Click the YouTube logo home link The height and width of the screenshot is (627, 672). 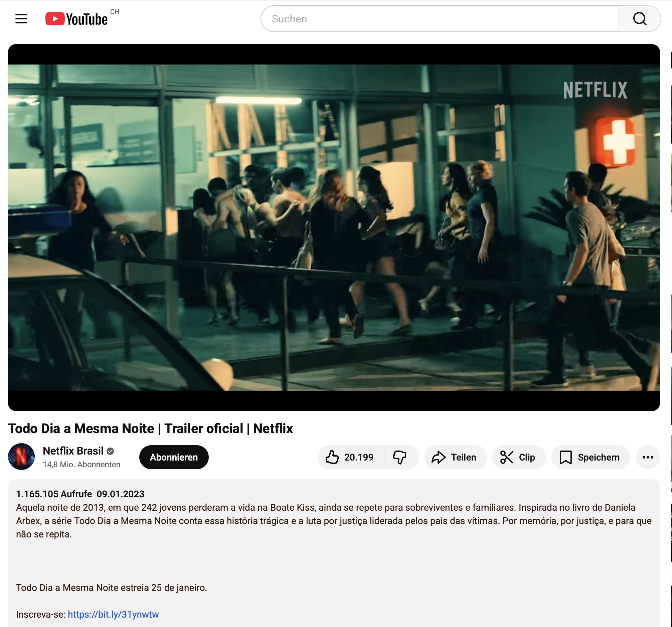[77, 19]
